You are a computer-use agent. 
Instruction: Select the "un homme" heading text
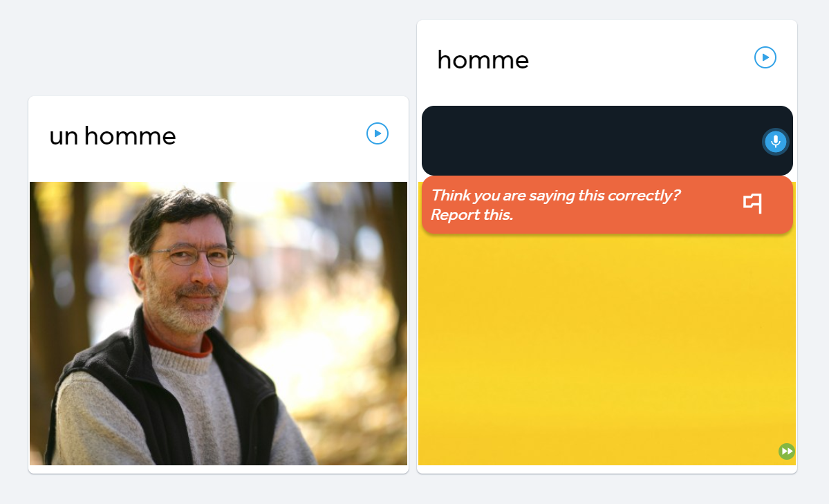tap(113, 136)
